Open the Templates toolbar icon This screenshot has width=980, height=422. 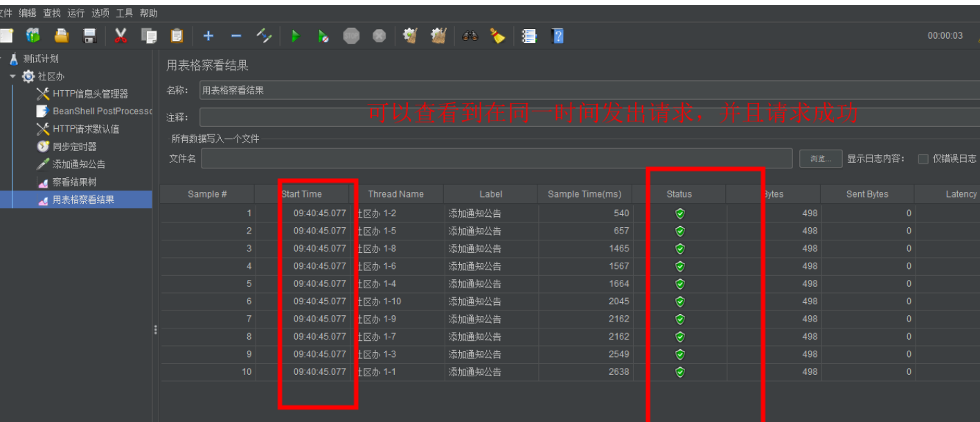click(x=33, y=35)
